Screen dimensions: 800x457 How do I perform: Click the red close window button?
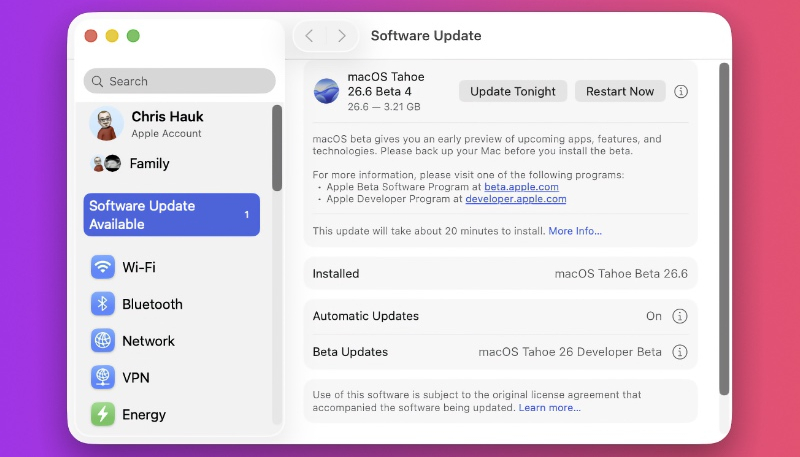[91, 36]
